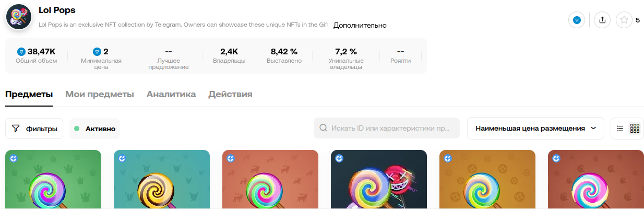This screenshot has width=644, height=209.
Task: Switch to list view layout
Action: 620,128
